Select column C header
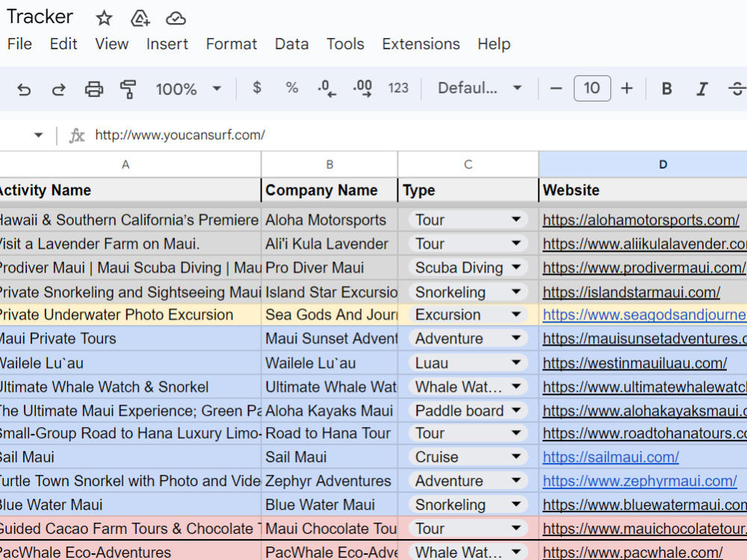747x560 pixels. [x=468, y=164]
